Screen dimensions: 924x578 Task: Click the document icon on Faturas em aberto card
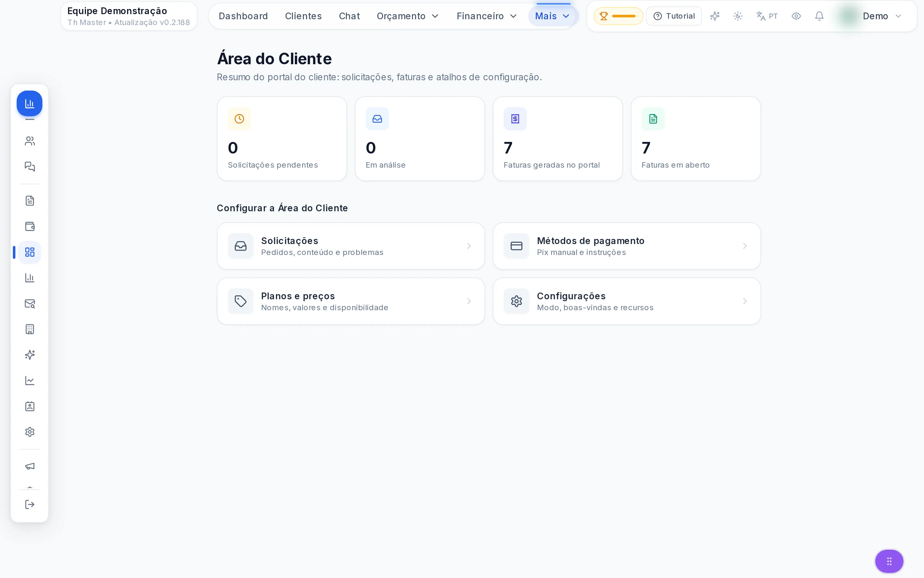(653, 119)
